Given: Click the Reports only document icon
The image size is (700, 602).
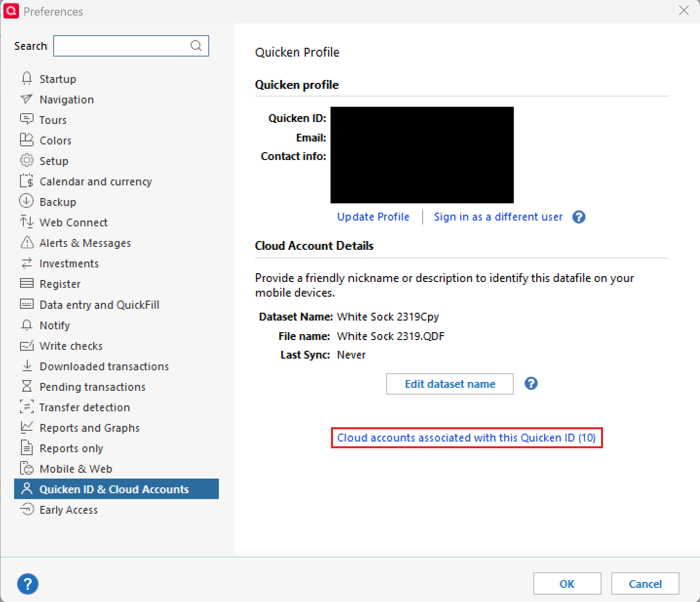Looking at the screenshot, I should click(27, 447).
